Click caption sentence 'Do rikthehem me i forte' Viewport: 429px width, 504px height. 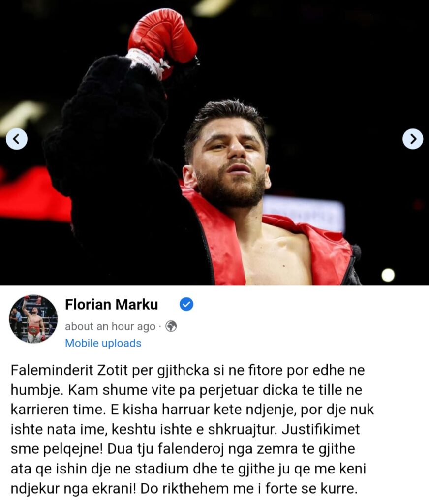point(249,489)
